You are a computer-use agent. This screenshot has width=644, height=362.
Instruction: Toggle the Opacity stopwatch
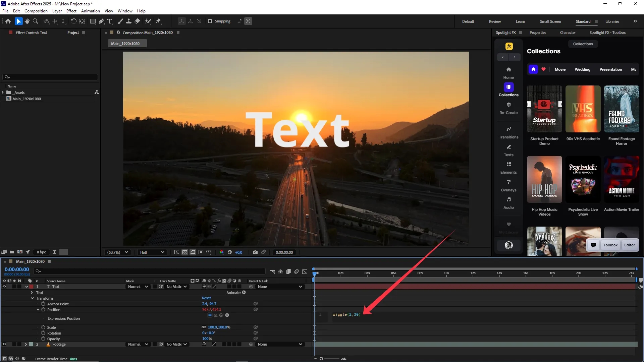coord(43,339)
